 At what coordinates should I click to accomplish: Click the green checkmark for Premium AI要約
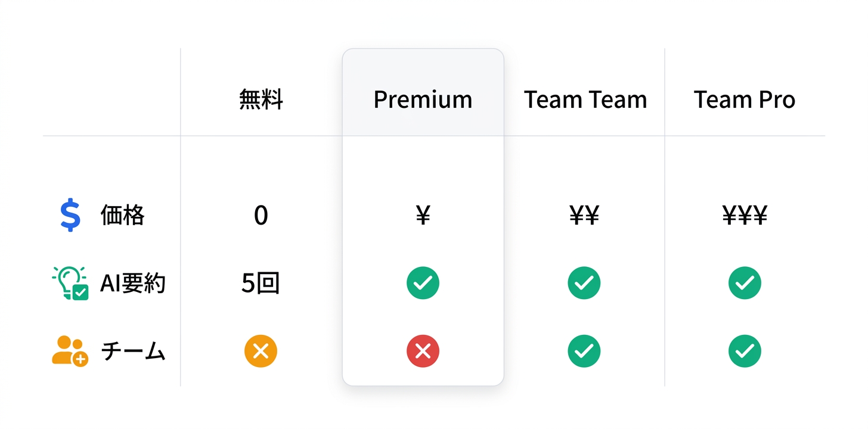[x=423, y=283]
